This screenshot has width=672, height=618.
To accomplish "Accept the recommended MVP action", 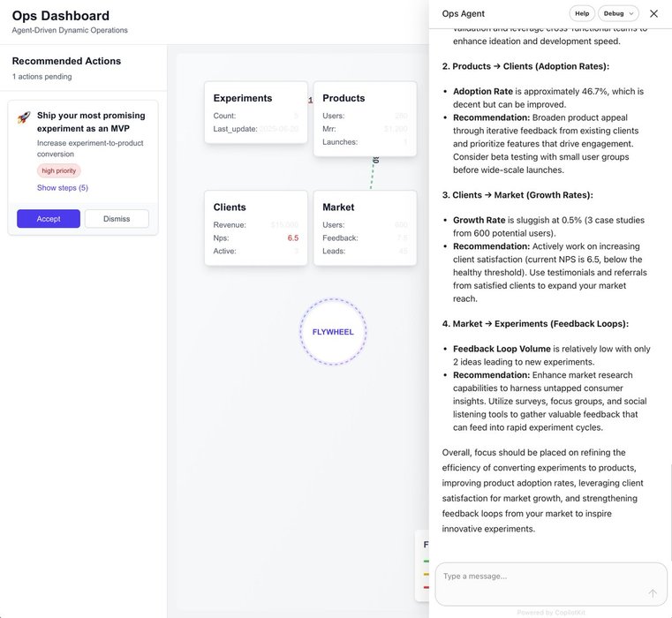I will click(x=49, y=219).
